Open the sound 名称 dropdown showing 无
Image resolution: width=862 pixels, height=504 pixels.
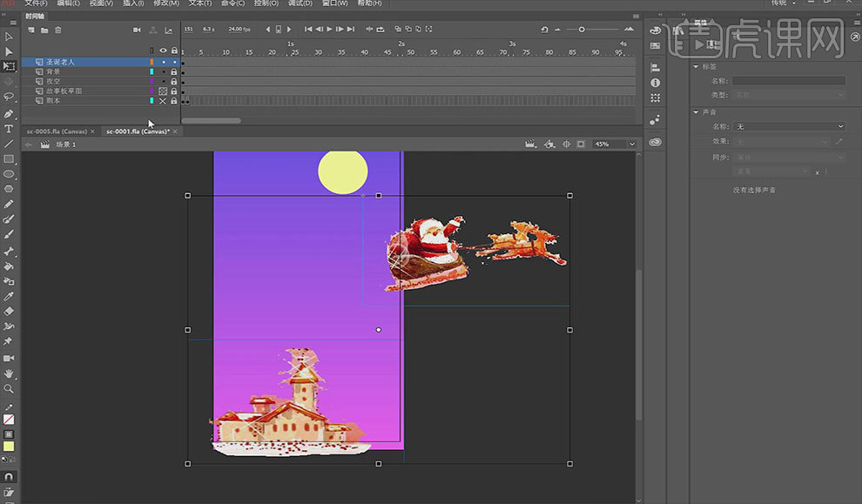(x=790, y=126)
